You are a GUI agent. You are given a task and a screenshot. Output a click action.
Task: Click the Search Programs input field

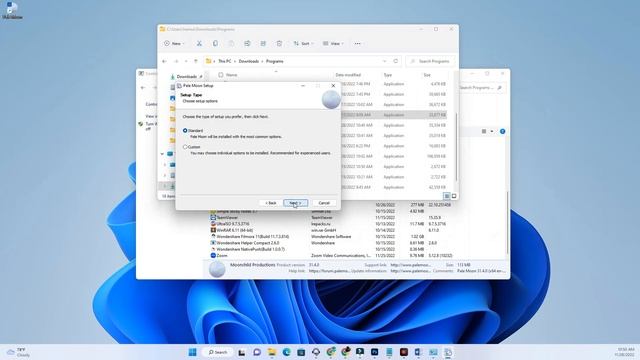tap(431, 61)
